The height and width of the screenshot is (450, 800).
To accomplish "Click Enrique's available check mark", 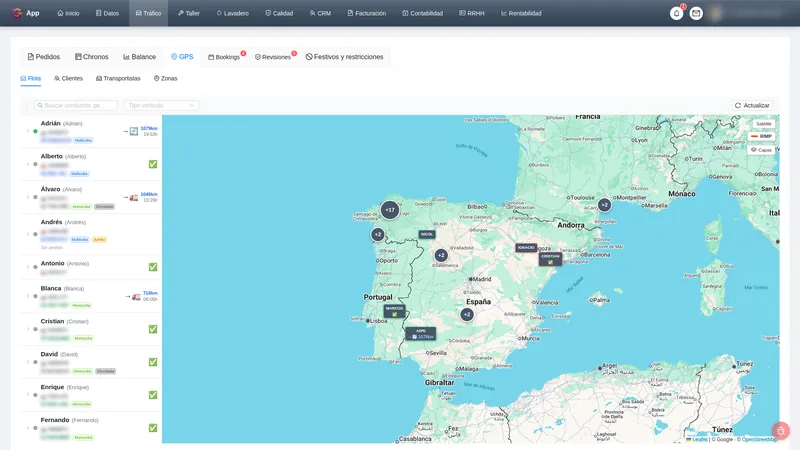I will (x=153, y=395).
